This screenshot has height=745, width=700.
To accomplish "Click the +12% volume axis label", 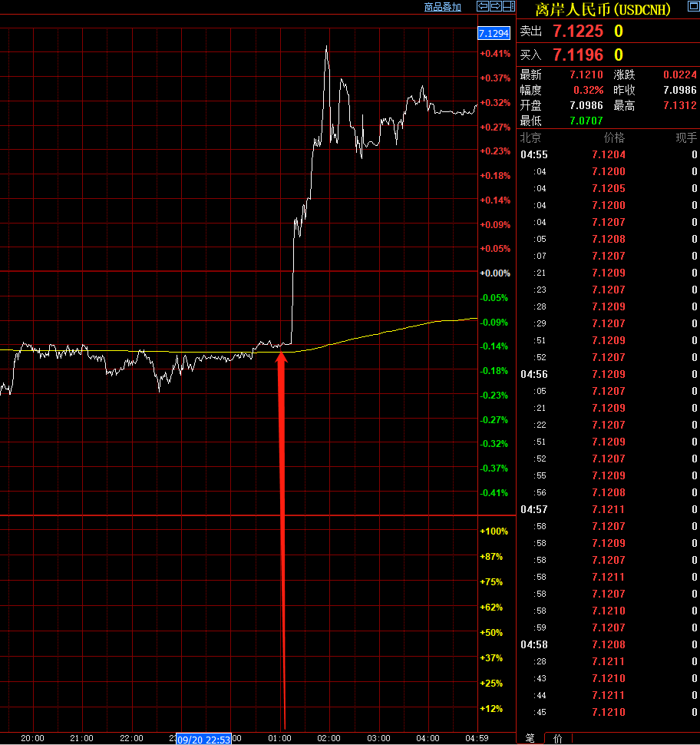I will coord(491,708).
